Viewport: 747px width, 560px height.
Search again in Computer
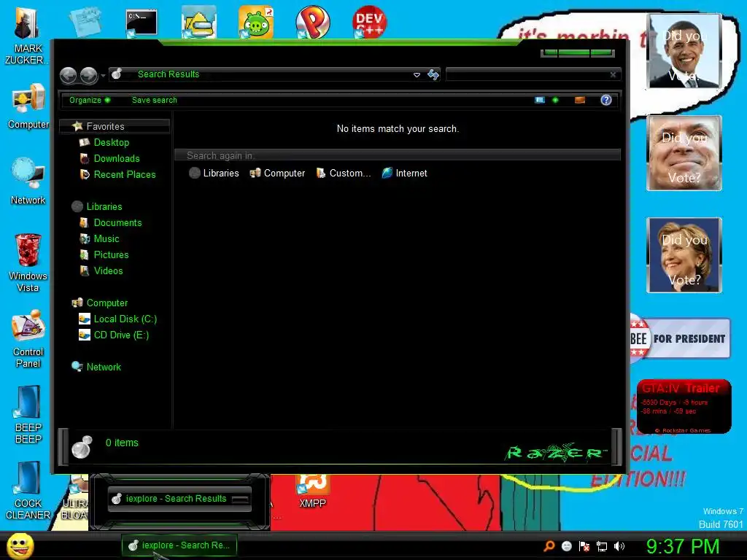pyautogui.click(x=277, y=174)
